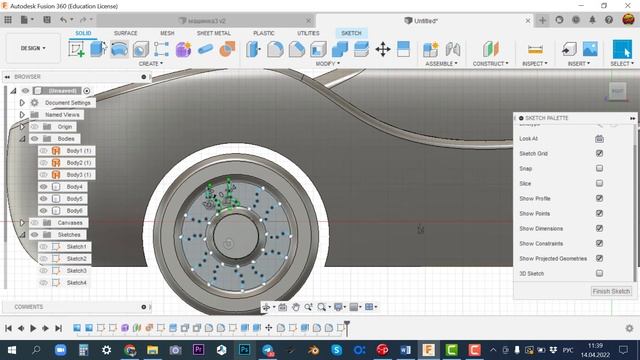This screenshot has height=360, width=640.
Task: Click the New Component assemble icon
Action: click(x=431, y=49)
